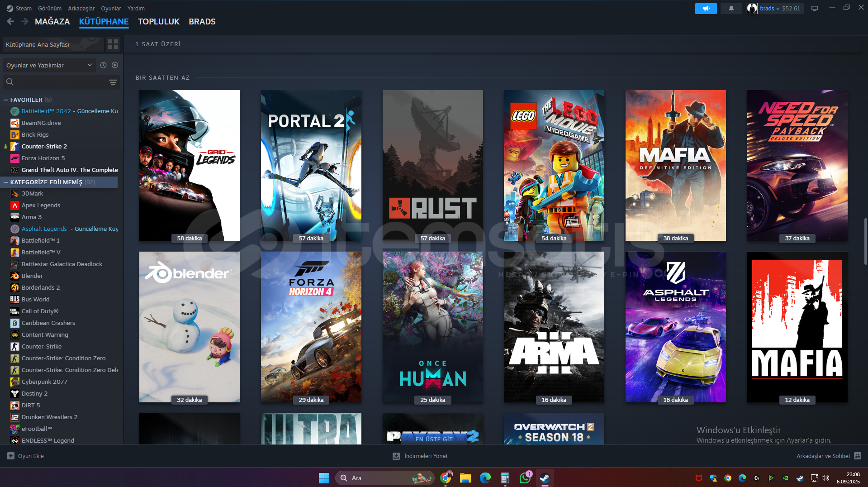Open the Arkadaşlar menu
The width and height of the screenshot is (868, 487).
tap(81, 8)
